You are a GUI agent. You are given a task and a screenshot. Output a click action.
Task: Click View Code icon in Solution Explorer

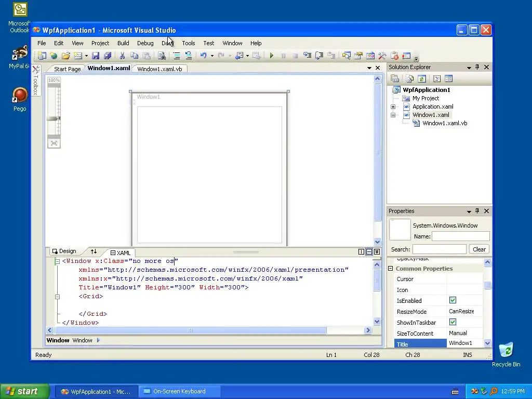[x=437, y=79]
